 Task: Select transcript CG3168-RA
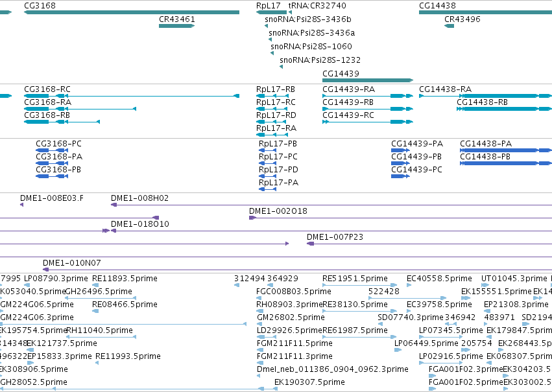click(x=80, y=109)
